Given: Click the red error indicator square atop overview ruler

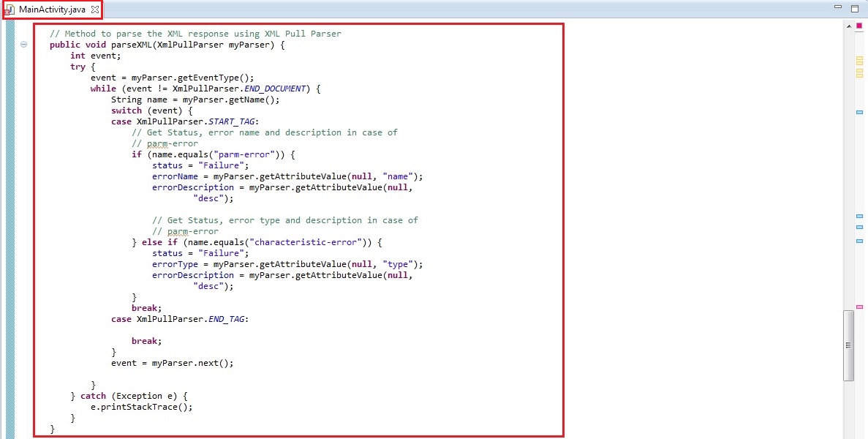Looking at the screenshot, I should click(x=859, y=26).
